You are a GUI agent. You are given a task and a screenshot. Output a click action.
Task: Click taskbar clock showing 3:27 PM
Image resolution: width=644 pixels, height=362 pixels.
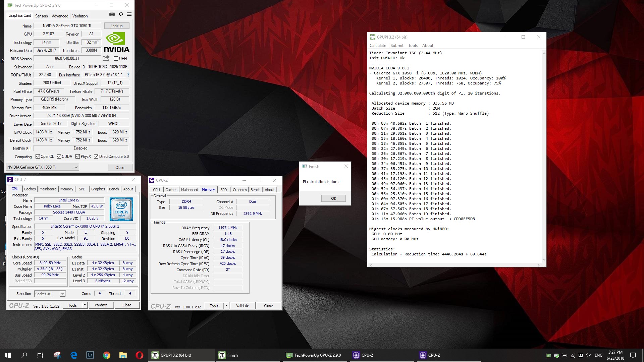[x=615, y=355]
